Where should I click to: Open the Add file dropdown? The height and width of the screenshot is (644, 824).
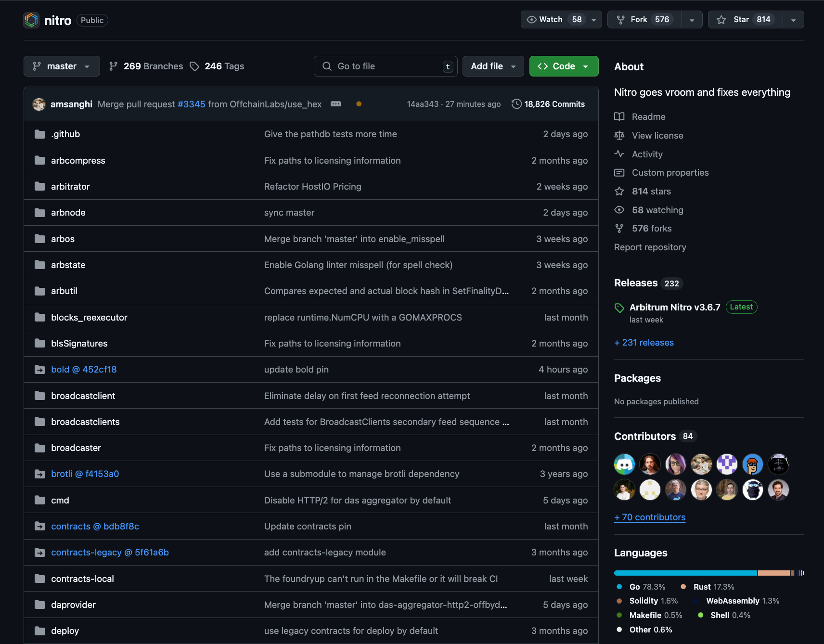493,66
